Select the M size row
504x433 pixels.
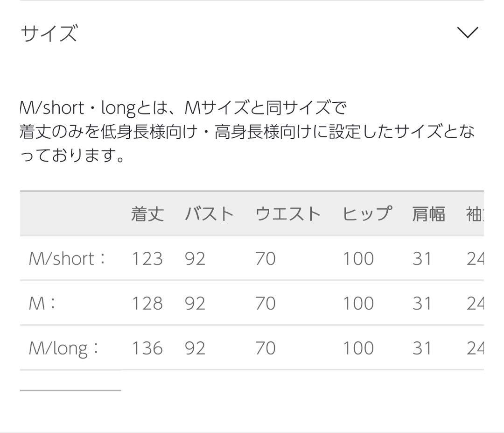click(x=42, y=303)
